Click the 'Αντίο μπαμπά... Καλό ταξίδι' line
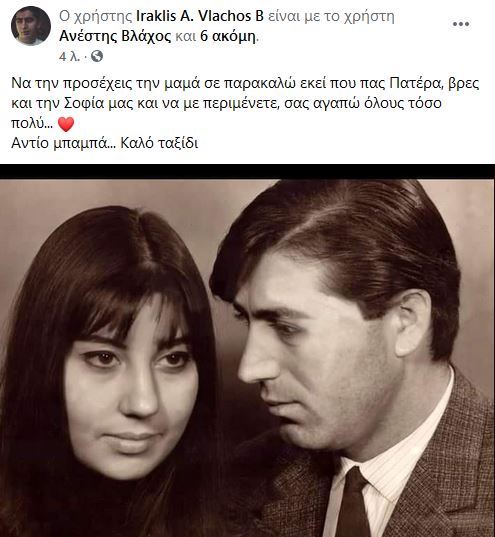Screen dimensions: 495x537 tap(105, 143)
